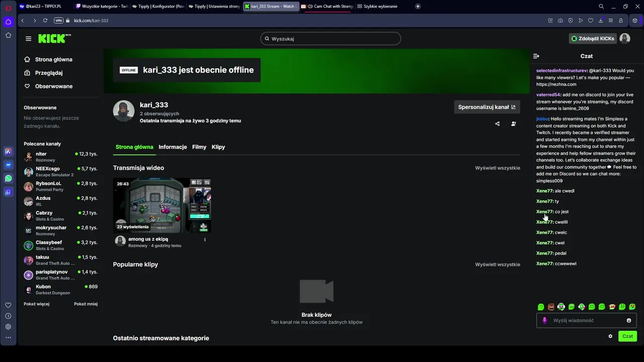This screenshot has height=362, width=644.
Task: Open Opera sidebar settings gear icon
Action: (8, 327)
